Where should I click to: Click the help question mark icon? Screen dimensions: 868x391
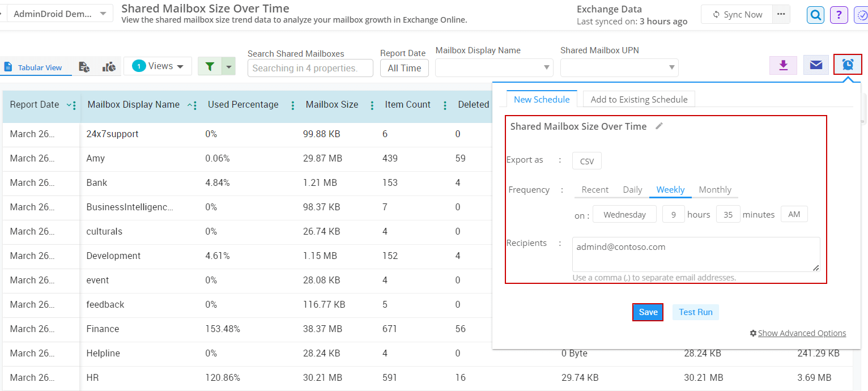coord(839,15)
